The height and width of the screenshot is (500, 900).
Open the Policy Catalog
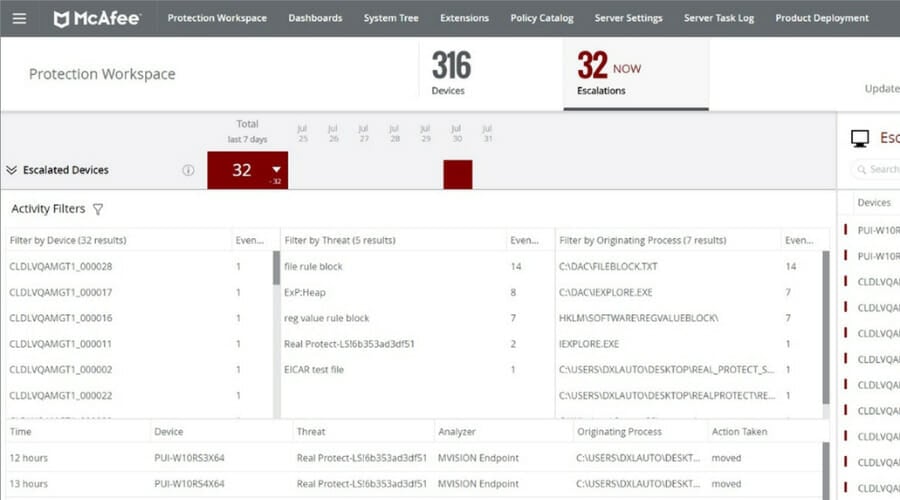point(542,18)
